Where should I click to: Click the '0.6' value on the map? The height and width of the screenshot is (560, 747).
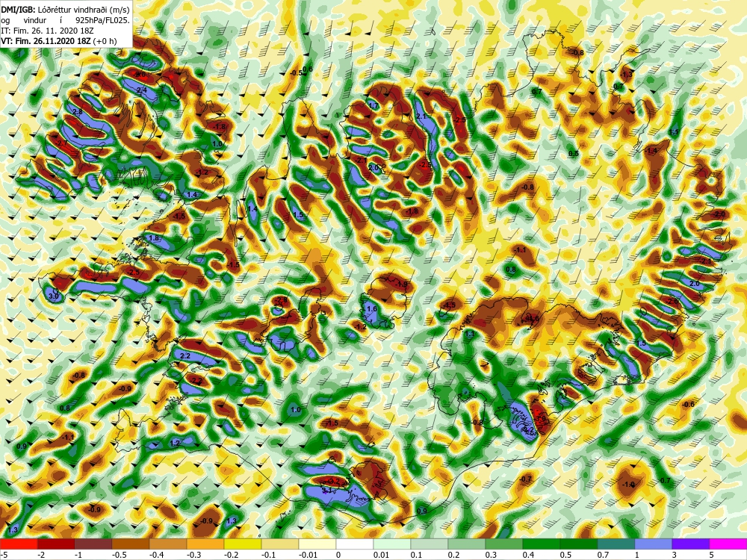tap(308, 69)
